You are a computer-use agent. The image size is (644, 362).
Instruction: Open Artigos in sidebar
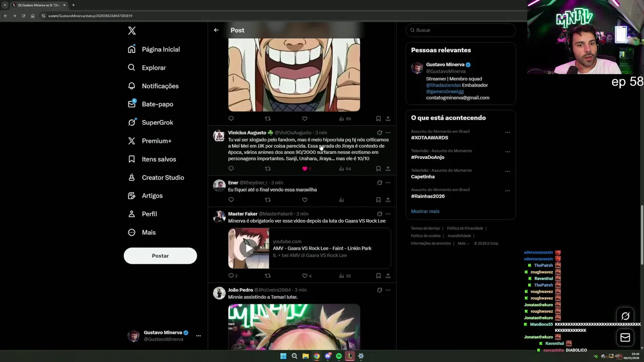[145, 196]
